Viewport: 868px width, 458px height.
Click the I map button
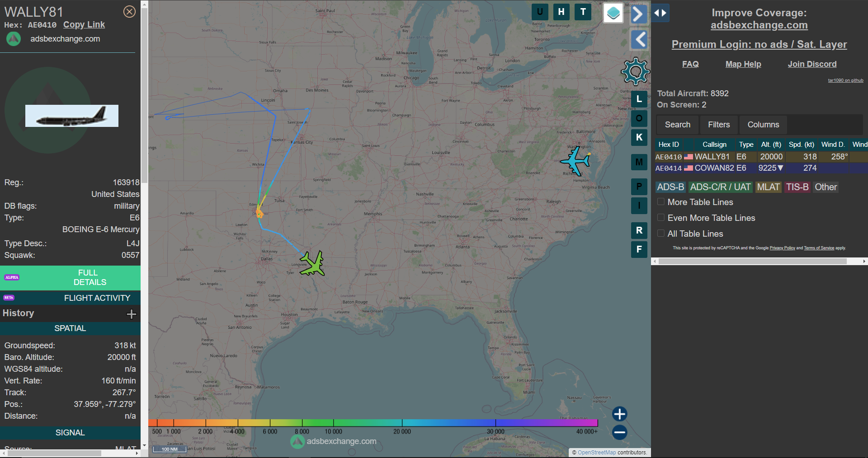pyautogui.click(x=639, y=206)
